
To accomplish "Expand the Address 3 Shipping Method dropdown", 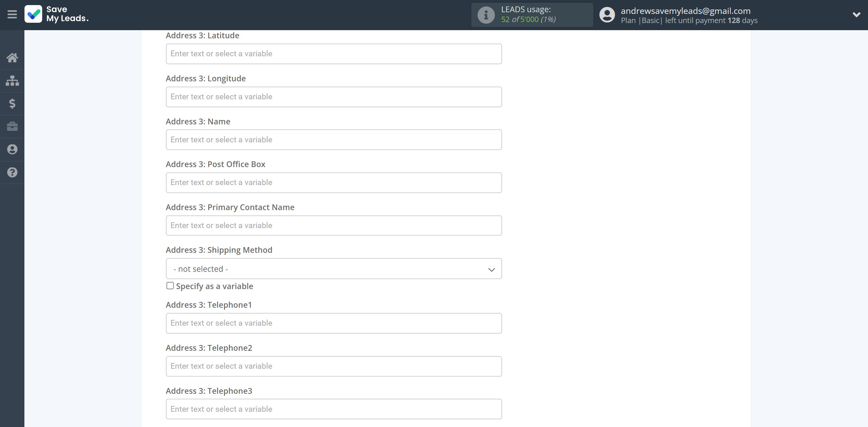I will pyautogui.click(x=334, y=269).
